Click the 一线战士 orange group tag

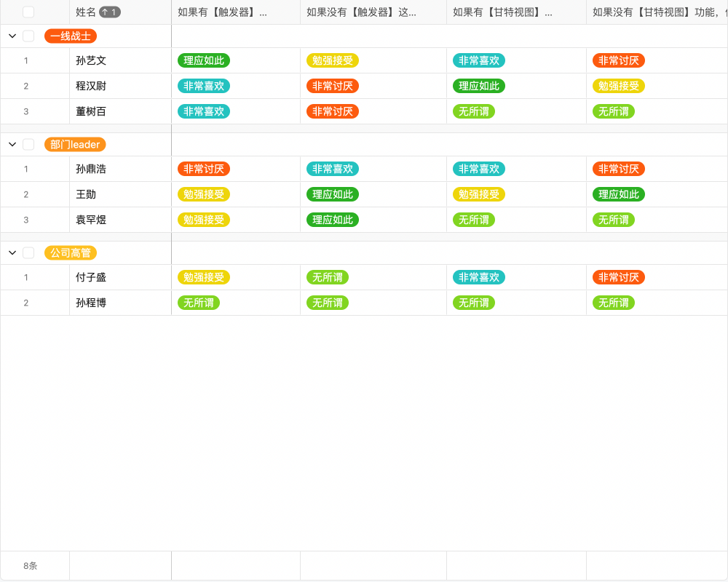[71, 36]
